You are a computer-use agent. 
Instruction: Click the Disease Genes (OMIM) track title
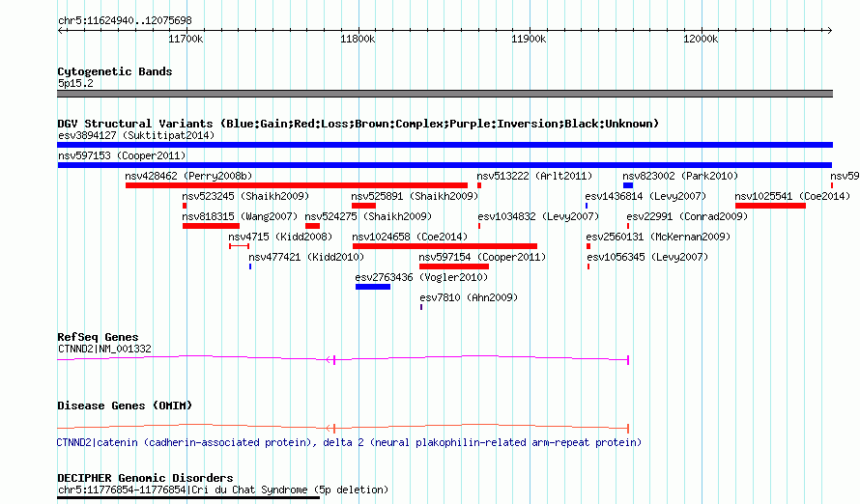[125, 406]
